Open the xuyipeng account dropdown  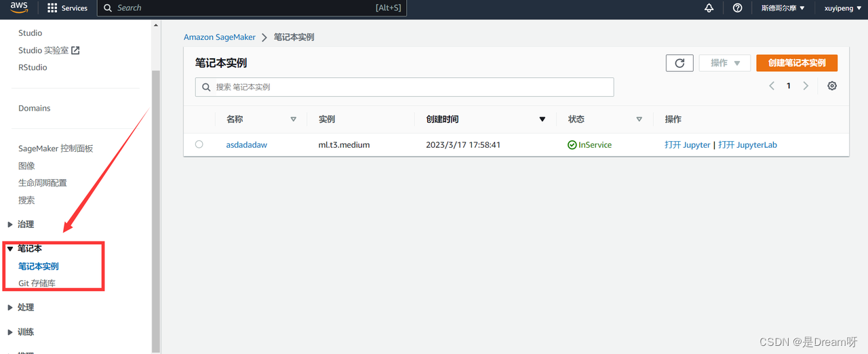coord(843,8)
